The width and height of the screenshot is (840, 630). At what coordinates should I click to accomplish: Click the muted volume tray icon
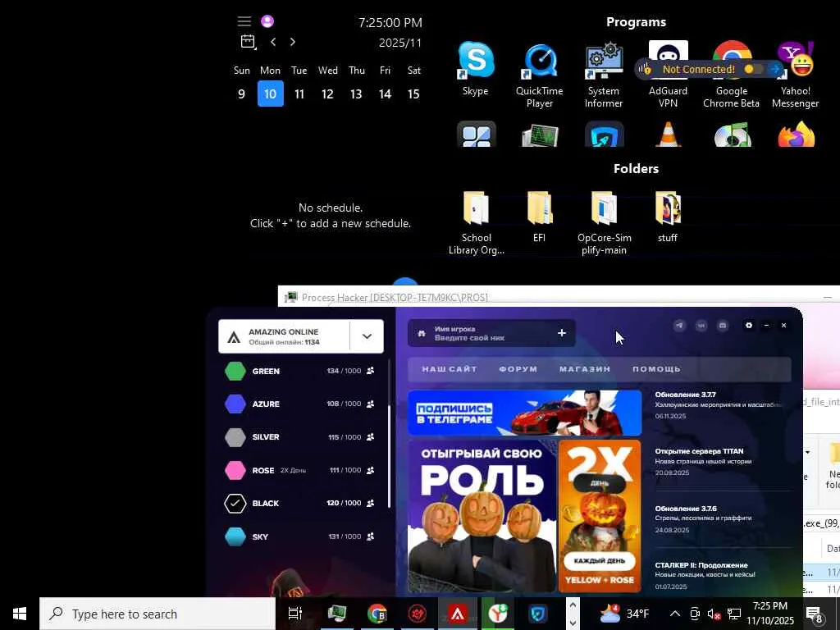point(714,614)
